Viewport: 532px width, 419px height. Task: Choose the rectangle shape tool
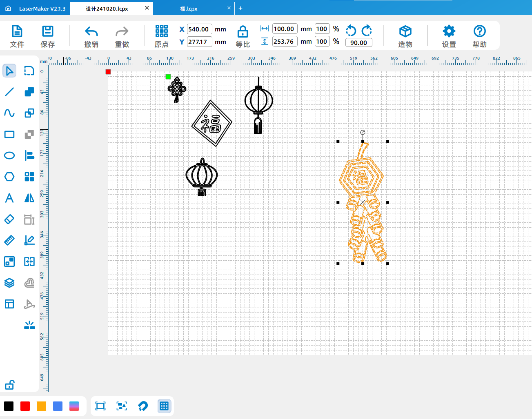[9, 134]
